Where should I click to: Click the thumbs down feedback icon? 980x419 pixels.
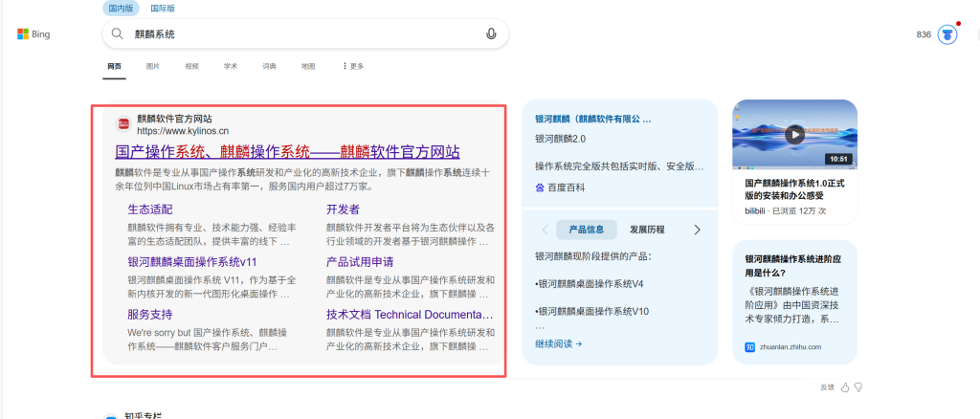[x=858, y=387]
